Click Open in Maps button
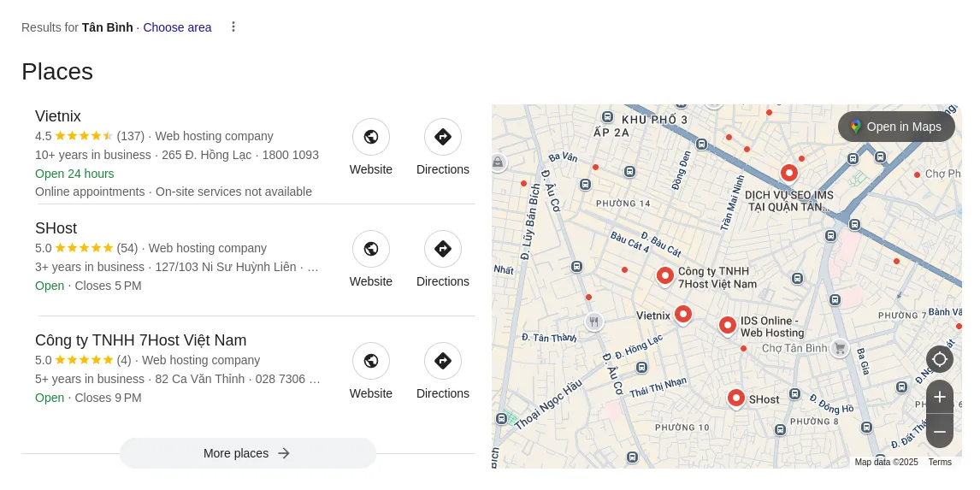980x490 pixels. tap(896, 127)
